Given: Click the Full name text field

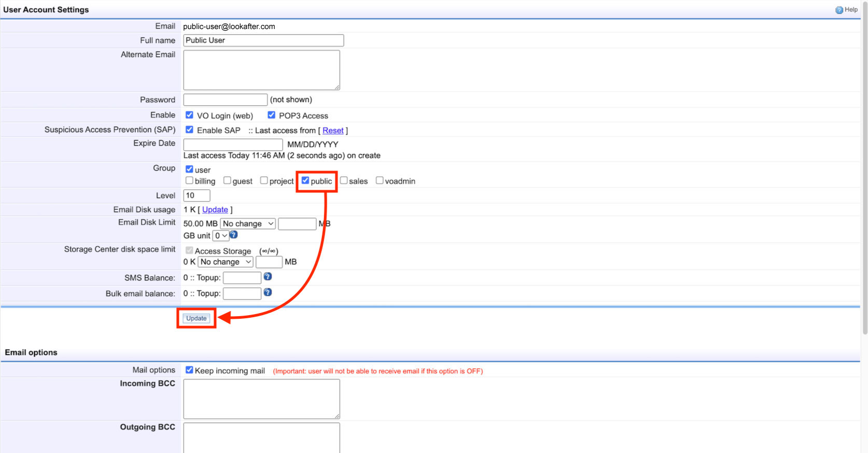Looking at the screenshot, I should tap(263, 40).
